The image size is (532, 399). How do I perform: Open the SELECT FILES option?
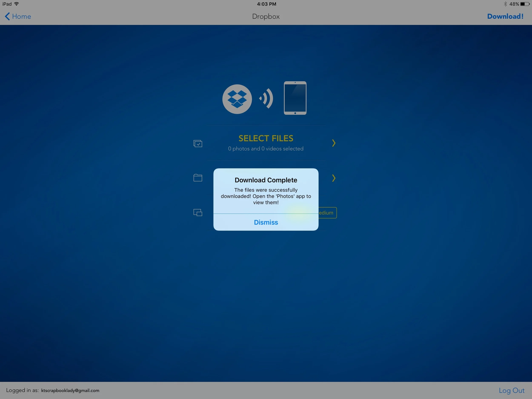266,143
